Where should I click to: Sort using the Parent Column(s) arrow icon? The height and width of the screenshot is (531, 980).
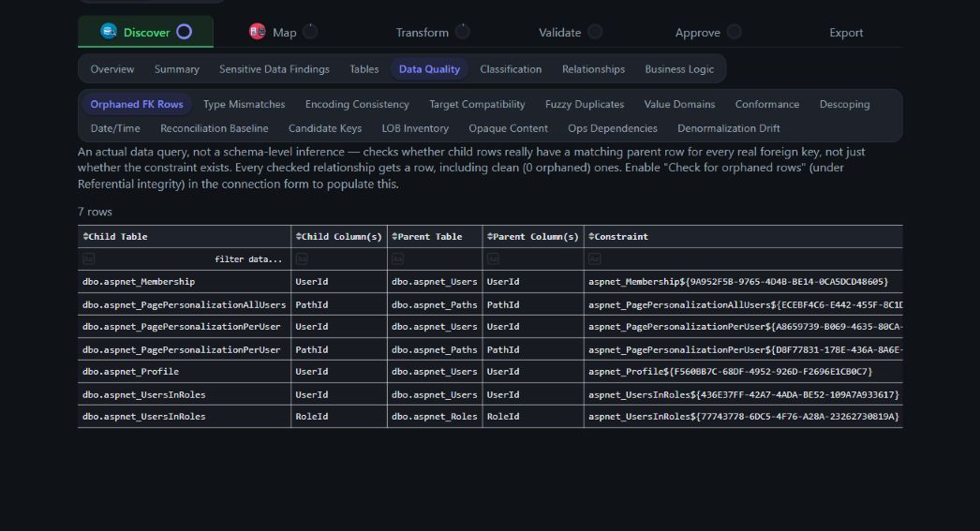[490, 236]
